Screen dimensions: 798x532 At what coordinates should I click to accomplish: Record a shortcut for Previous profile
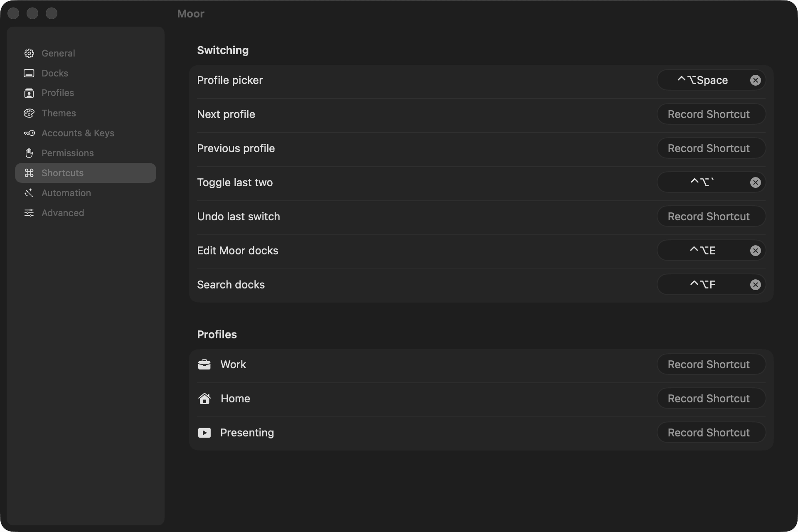[711, 148]
